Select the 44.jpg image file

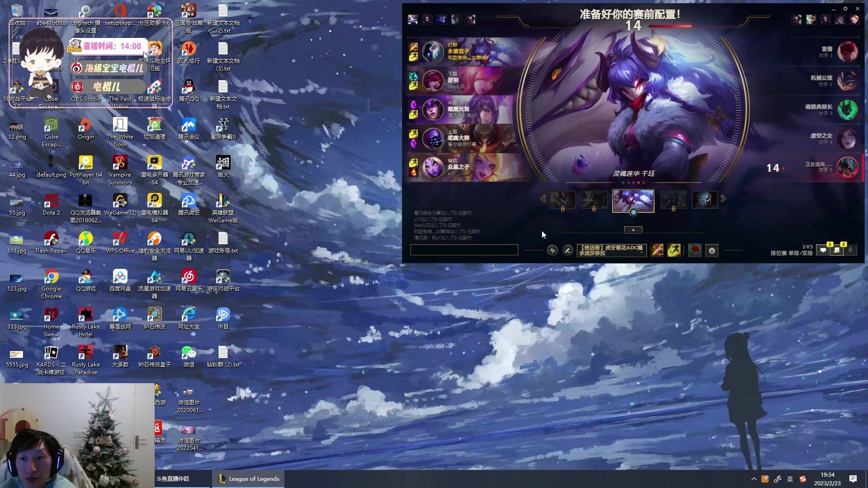17,166
